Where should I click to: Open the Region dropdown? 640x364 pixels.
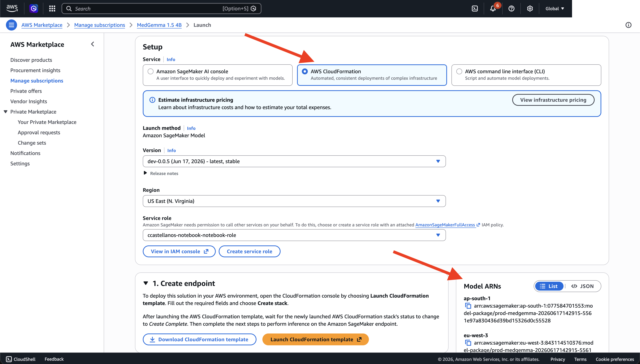pyautogui.click(x=294, y=201)
